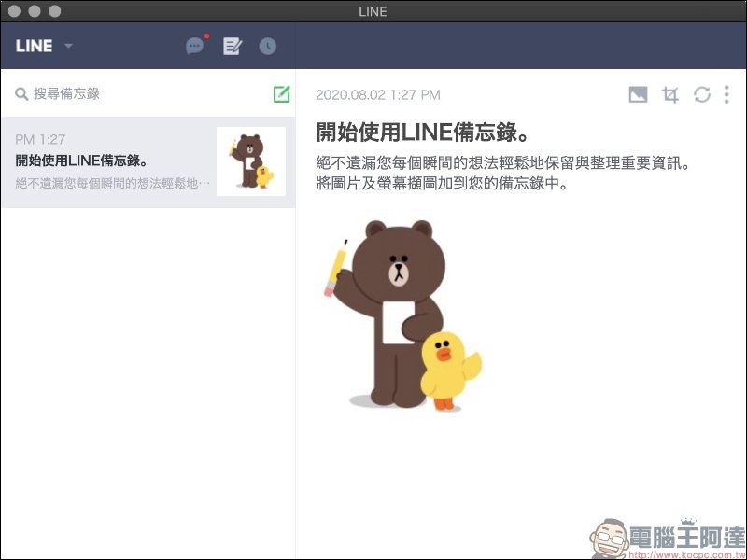This screenshot has width=747, height=560.
Task: Click the window zoom traffic light button
Action: point(55,11)
